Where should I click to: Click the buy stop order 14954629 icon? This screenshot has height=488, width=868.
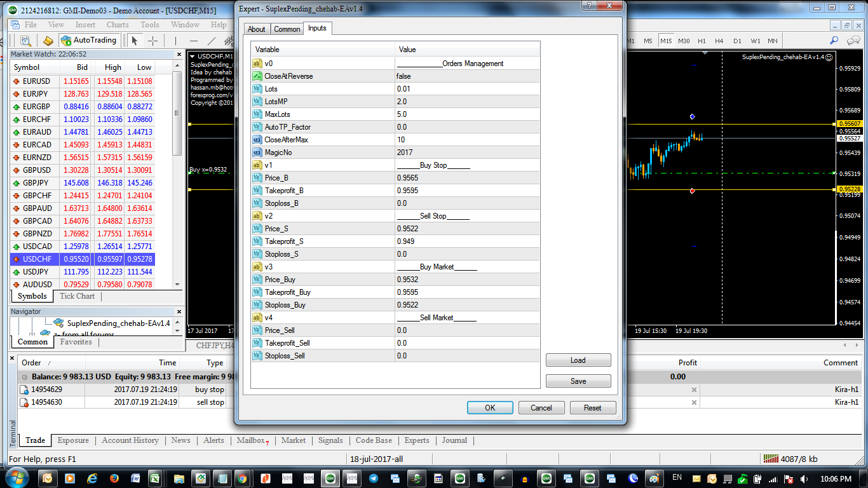point(24,390)
